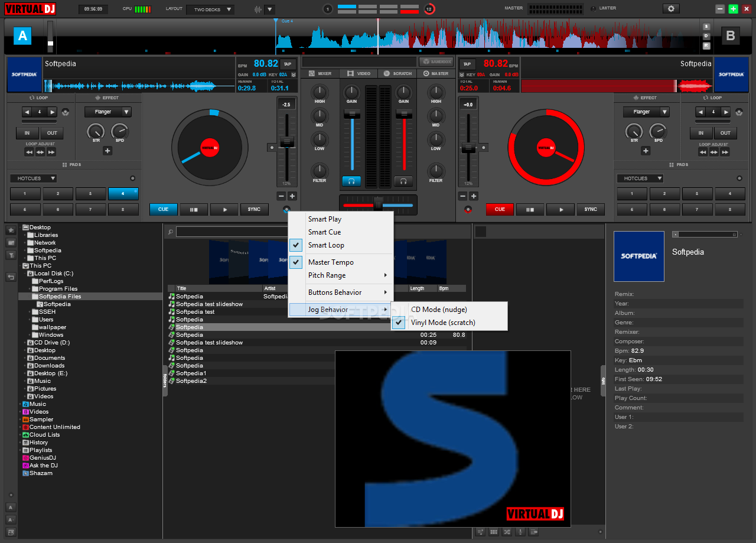The image size is (756, 543).
Task: Click the Deck A letter badge
Action: pos(22,36)
